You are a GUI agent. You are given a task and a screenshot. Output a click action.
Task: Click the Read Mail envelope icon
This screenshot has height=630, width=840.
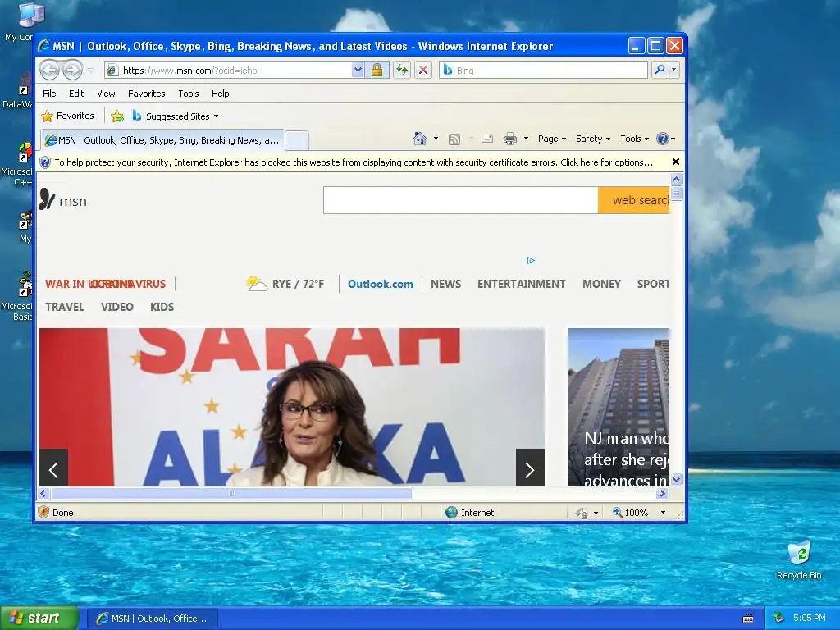pos(487,139)
